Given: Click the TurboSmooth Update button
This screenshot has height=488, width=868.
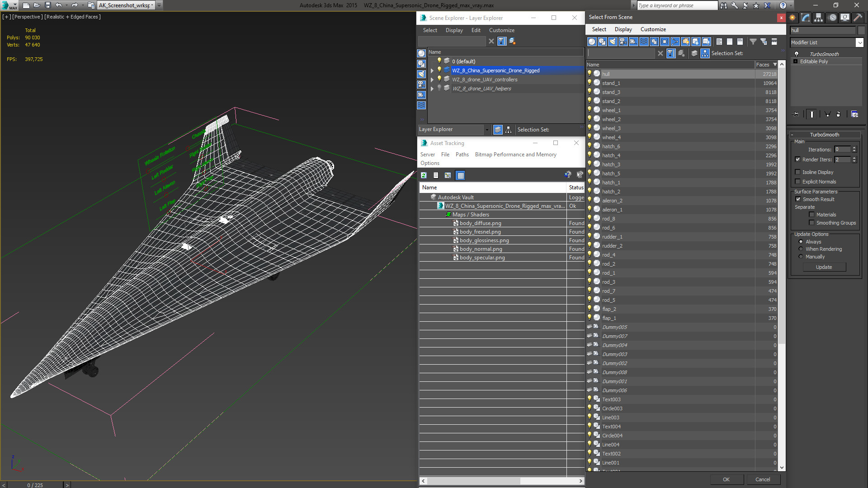Looking at the screenshot, I should click(x=824, y=267).
